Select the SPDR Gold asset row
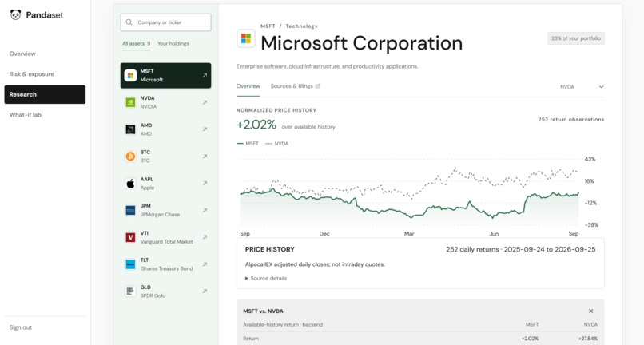 (165, 291)
